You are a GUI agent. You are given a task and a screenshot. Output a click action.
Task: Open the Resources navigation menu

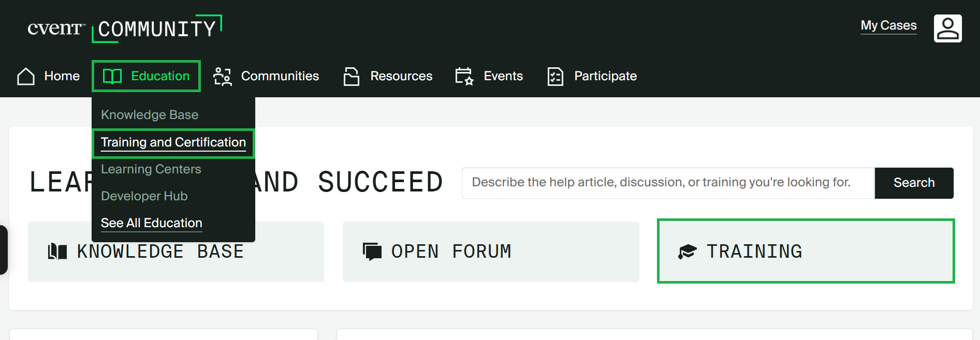(x=388, y=76)
